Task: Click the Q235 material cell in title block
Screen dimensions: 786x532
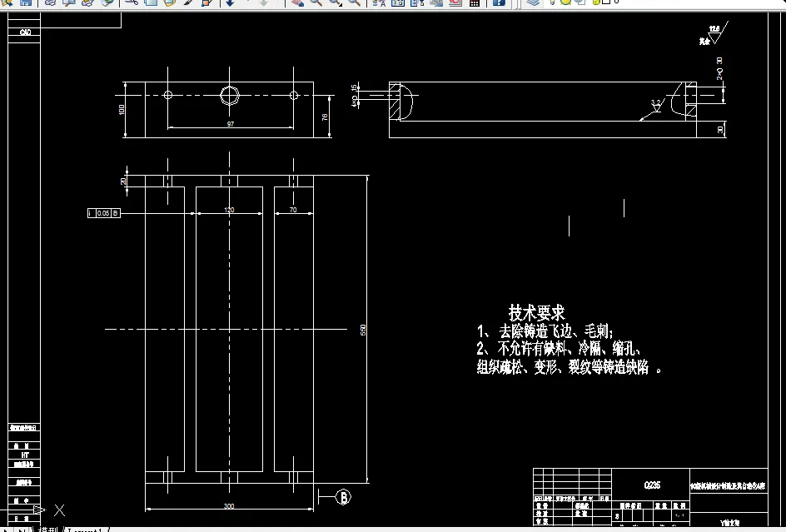Action: click(x=652, y=485)
